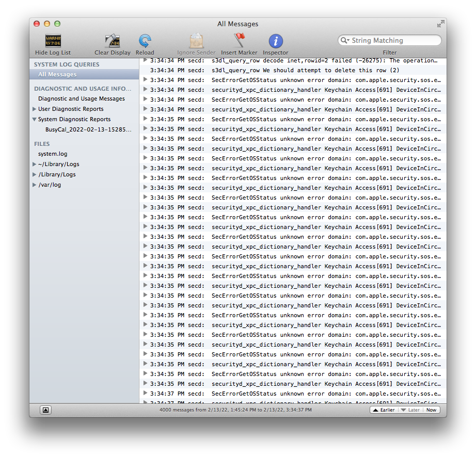Viewport: 476px width, 458px height.
Task: Expand the /var/log folder
Action: point(34,185)
